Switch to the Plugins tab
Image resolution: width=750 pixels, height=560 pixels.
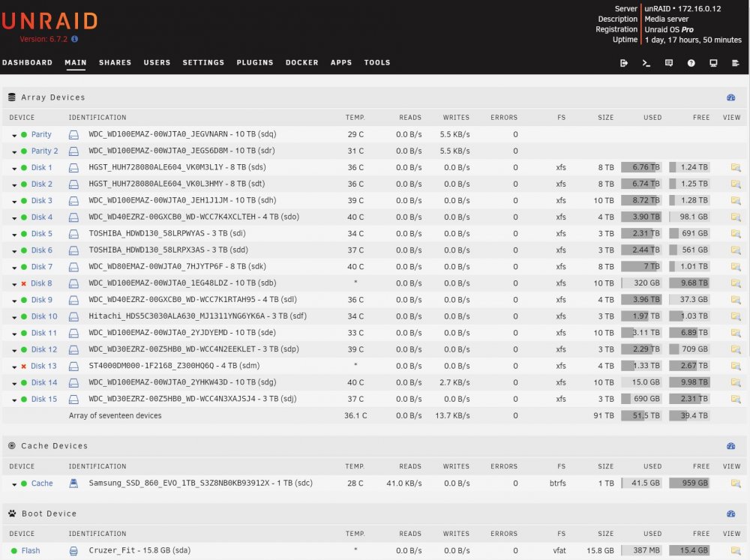coord(255,63)
